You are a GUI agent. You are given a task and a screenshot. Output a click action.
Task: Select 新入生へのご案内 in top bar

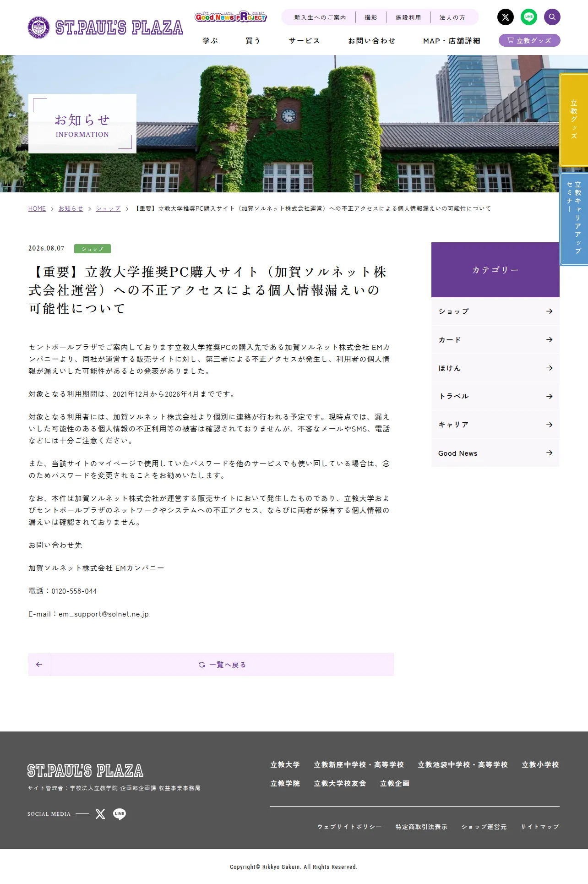[x=320, y=17]
